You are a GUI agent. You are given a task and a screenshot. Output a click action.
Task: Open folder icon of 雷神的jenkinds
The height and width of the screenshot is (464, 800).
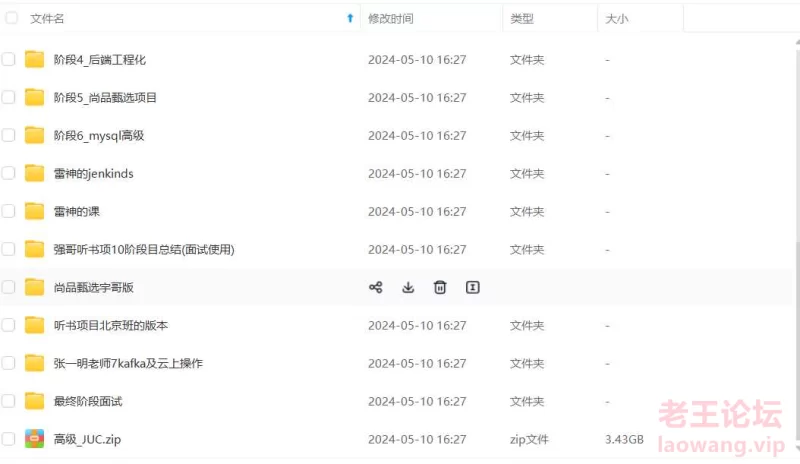pyautogui.click(x=34, y=173)
